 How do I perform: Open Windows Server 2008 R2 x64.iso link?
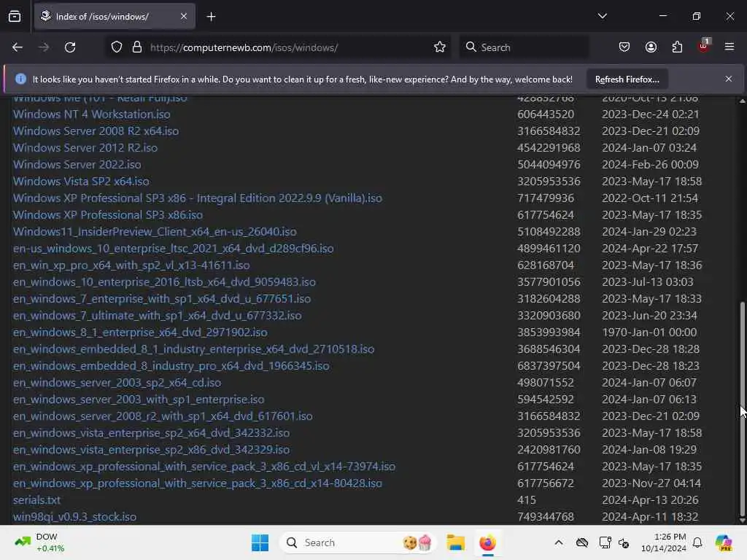tap(96, 131)
